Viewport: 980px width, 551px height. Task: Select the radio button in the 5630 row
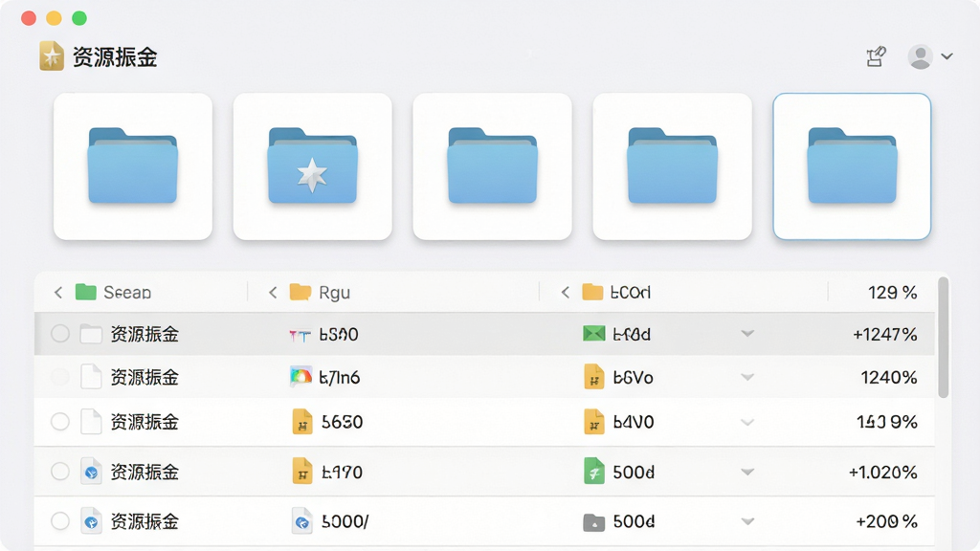[60, 422]
